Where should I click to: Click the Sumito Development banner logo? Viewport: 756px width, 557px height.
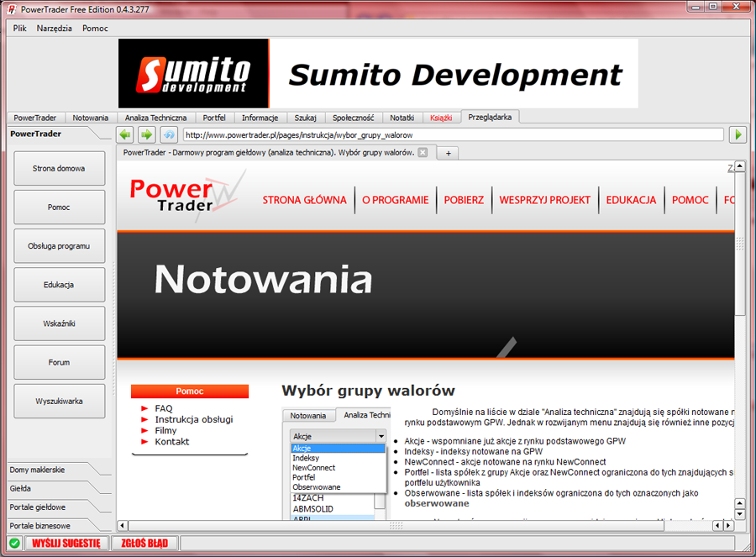(x=194, y=73)
